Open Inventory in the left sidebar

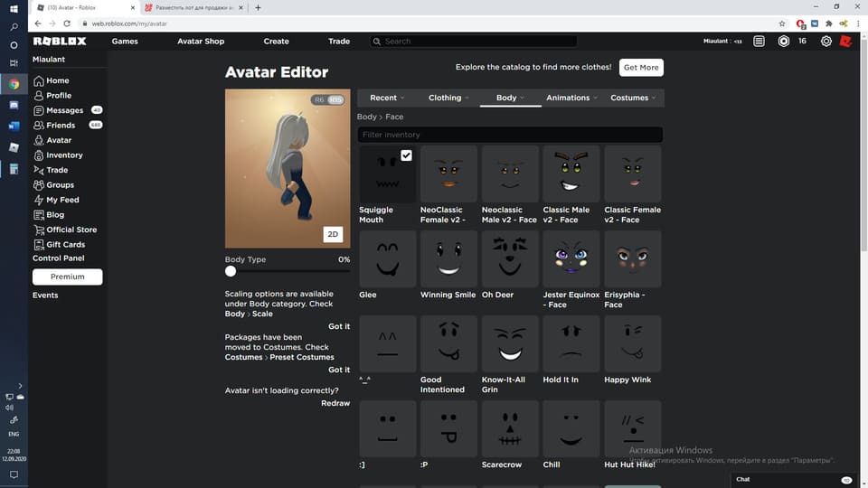(64, 155)
